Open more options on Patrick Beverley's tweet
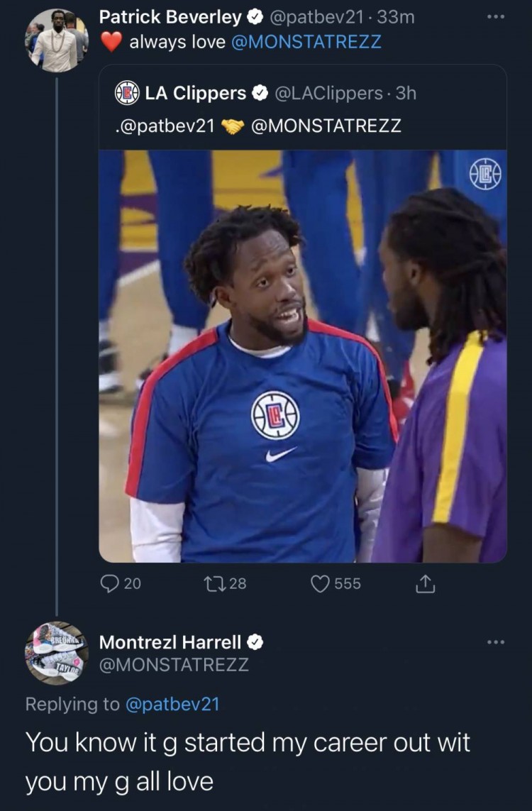 [x=497, y=16]
